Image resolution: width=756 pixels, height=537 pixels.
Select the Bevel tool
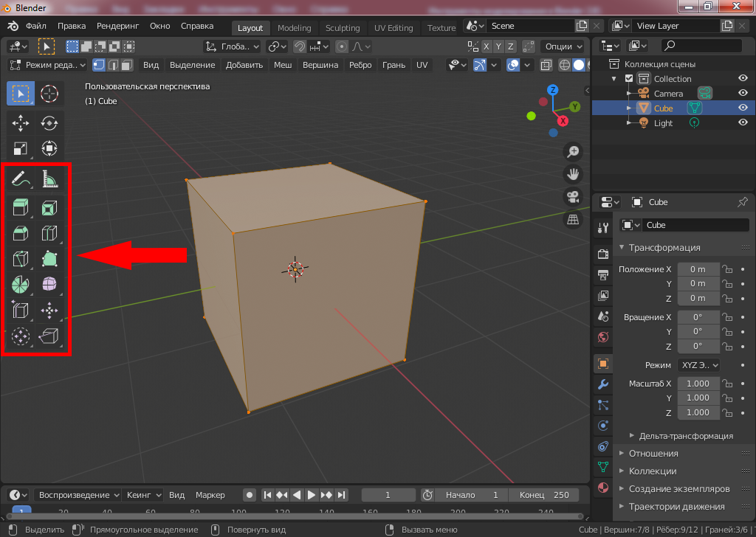[x=21, y=234]
